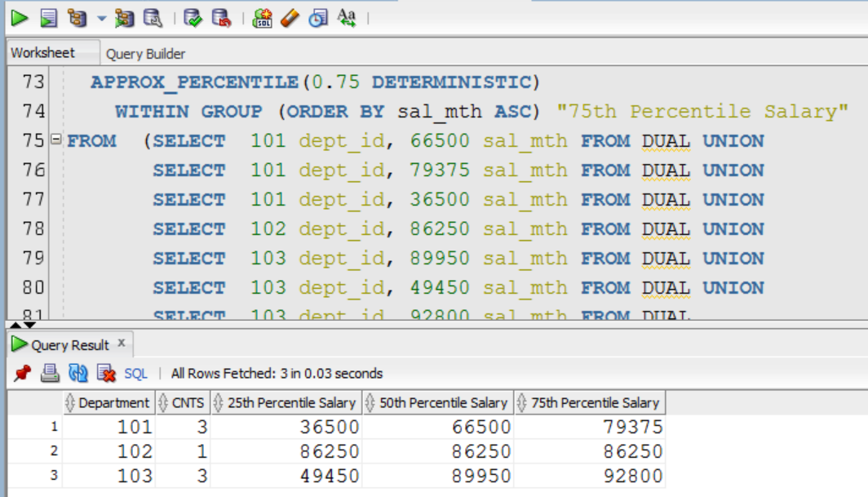Sort by 75th Percentile Salary header
This screenshot has height=497, width=868.
(x=590, y=403)
